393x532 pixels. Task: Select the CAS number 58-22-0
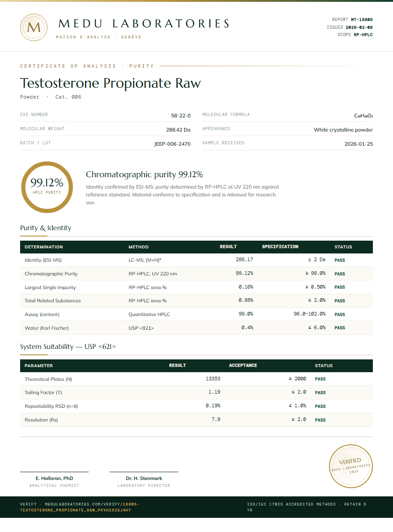(x=181, y=116)
